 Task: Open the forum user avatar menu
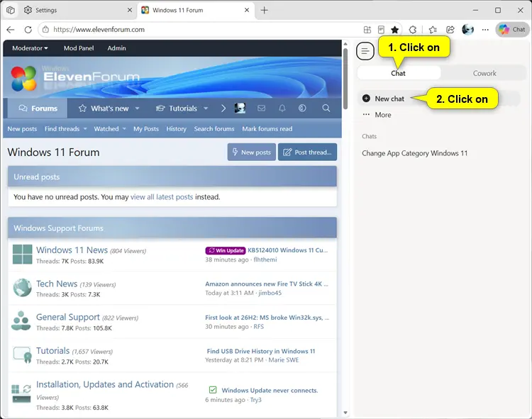click(240, 108)
